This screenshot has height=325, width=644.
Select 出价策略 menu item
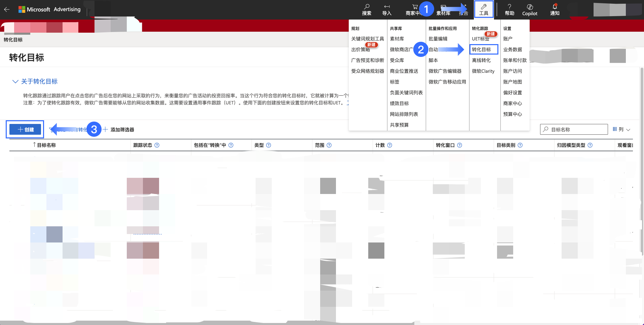coord(361,50)
